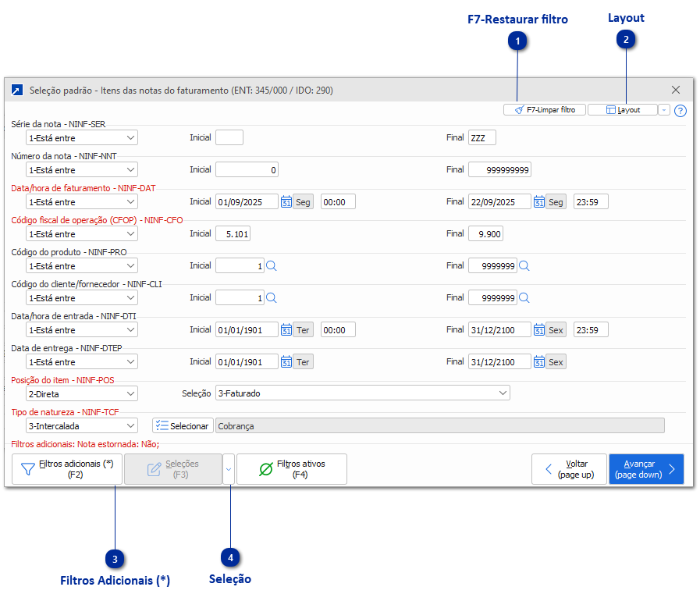The width and height of the screenshot is (700, 601).
Task: Click the Seleções (F3) button
Action: click(x=173, y=469)
